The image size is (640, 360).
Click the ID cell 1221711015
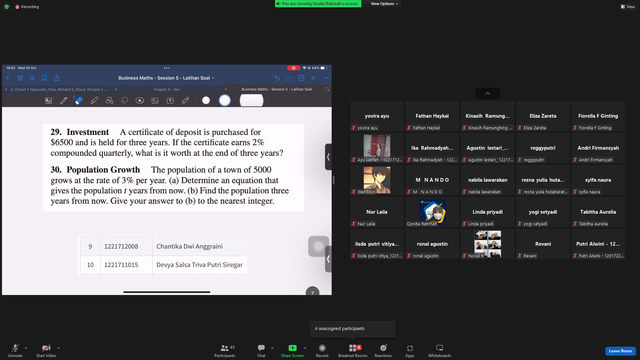pos(127,265)
